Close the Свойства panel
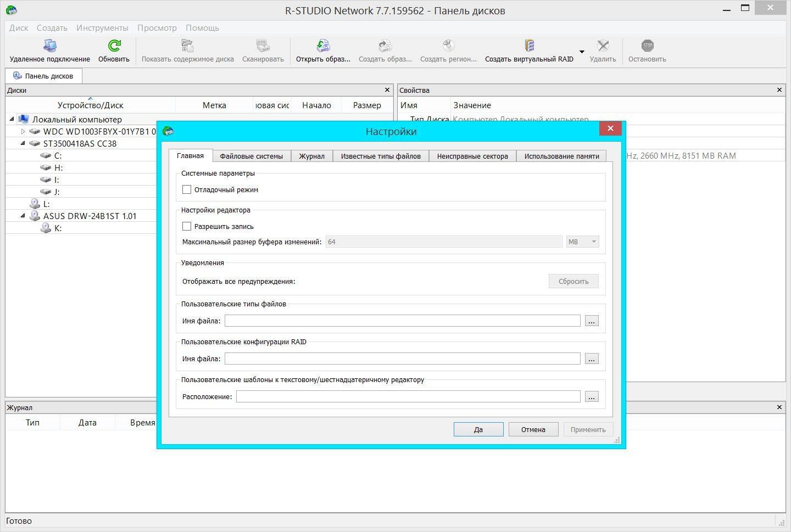This screenshot has height=532, width=791. click(x=779, y=89)
